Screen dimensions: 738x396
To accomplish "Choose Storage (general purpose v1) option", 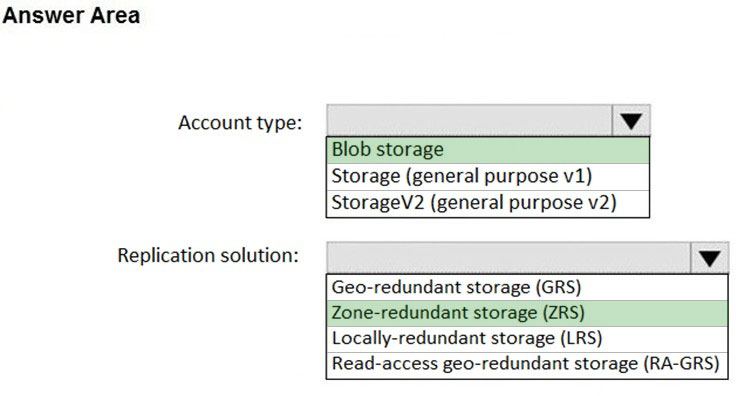I will coord(488,177).
